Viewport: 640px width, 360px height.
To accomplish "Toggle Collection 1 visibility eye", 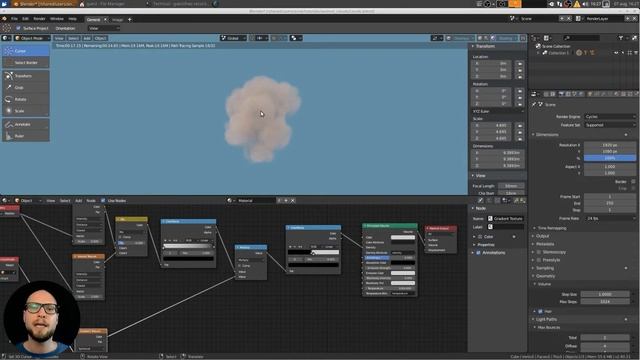I will tap(616, 53).
